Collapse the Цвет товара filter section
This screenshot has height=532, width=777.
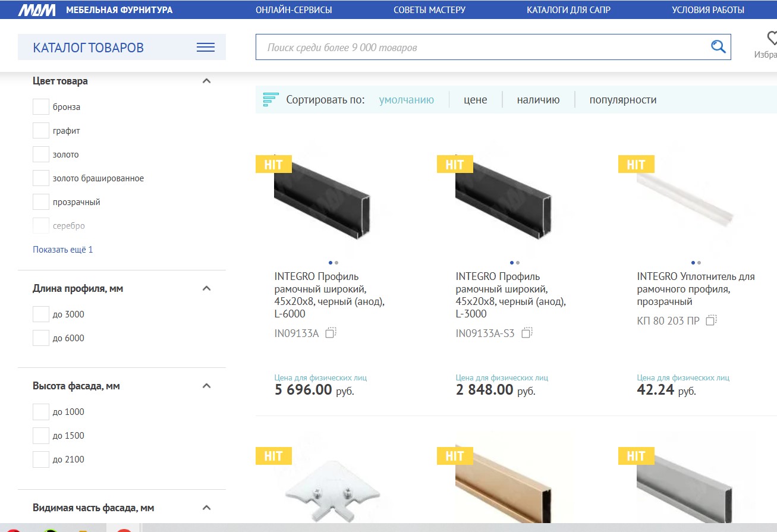click(x=206, y=81)
